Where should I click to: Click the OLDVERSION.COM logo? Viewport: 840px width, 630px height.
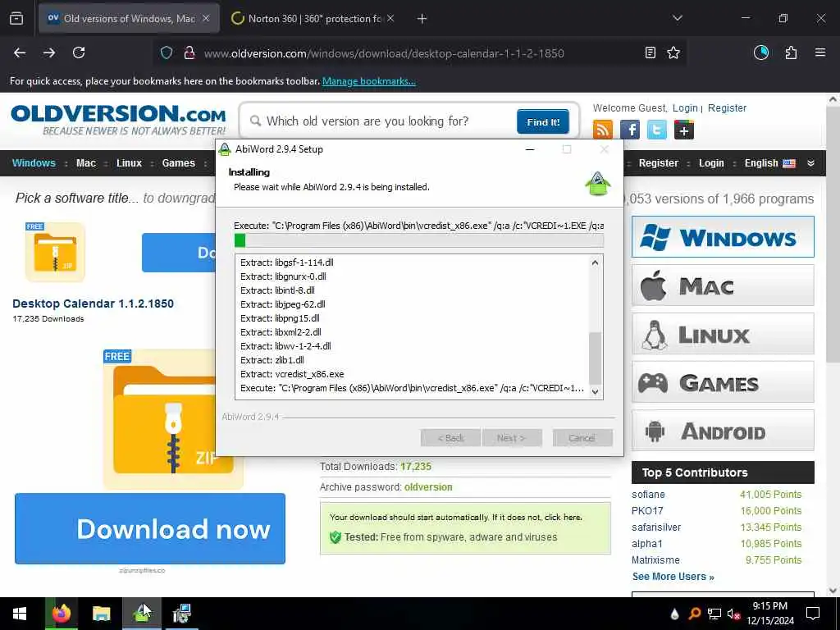point(118,120)
